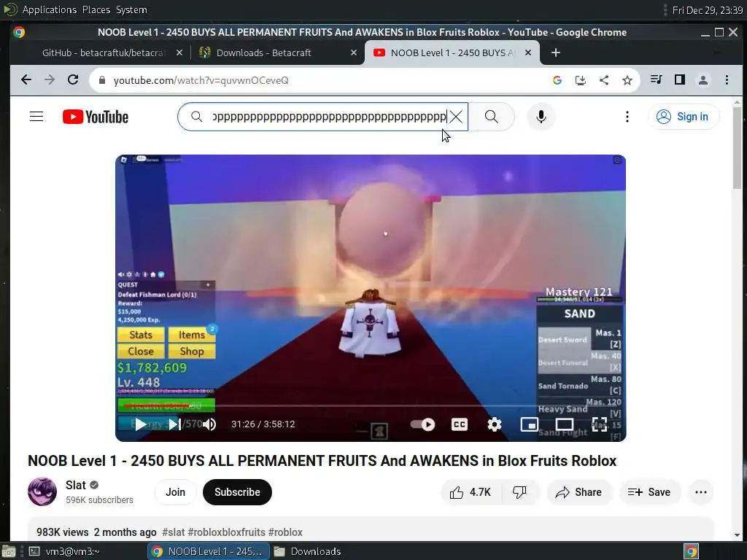This screenshot has height=560, width=747.
Task: Join Slat channel membership
Action: [175, 492]
